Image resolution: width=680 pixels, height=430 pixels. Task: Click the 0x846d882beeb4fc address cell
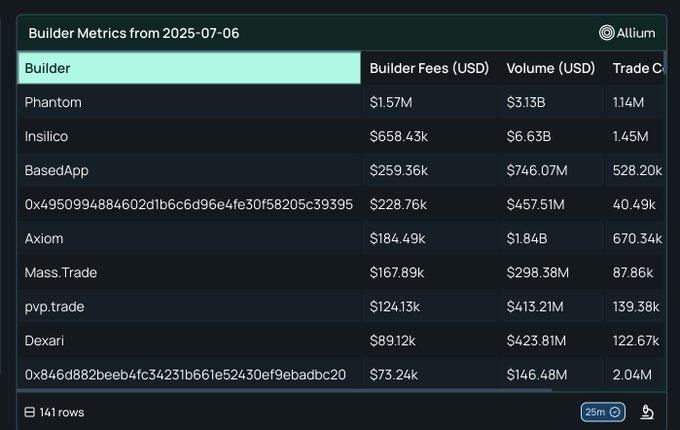pyautogui.click(x=189, y=375)
